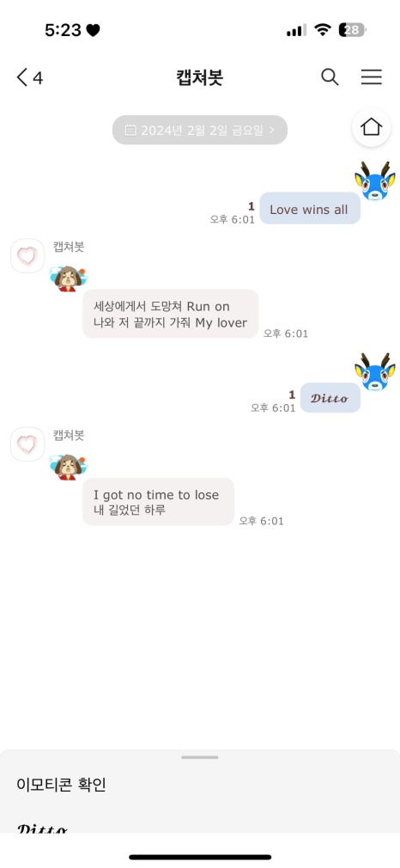Select the 세상에게서 도망쳐 Run on bubble
Viewport: 400px width, 868px height.
coord(171,314)
